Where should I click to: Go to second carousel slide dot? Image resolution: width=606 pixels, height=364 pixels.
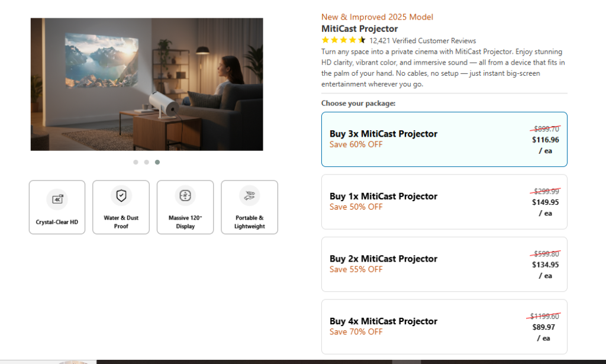[146, 162]
